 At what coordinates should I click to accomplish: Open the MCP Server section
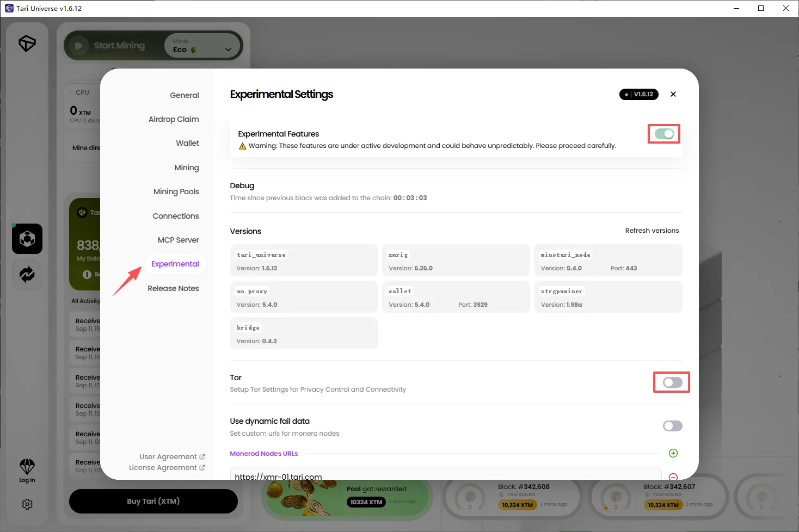pyautogui.click(x=179, y=240)
